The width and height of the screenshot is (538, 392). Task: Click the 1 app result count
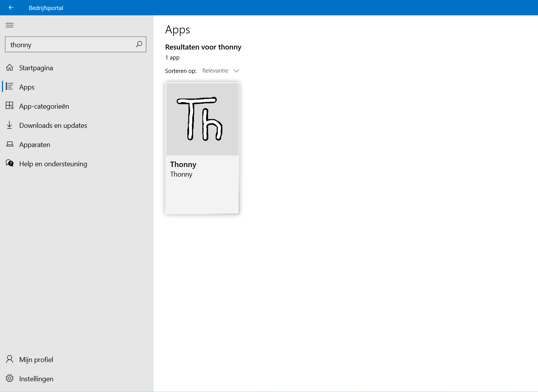coord(172,58)
